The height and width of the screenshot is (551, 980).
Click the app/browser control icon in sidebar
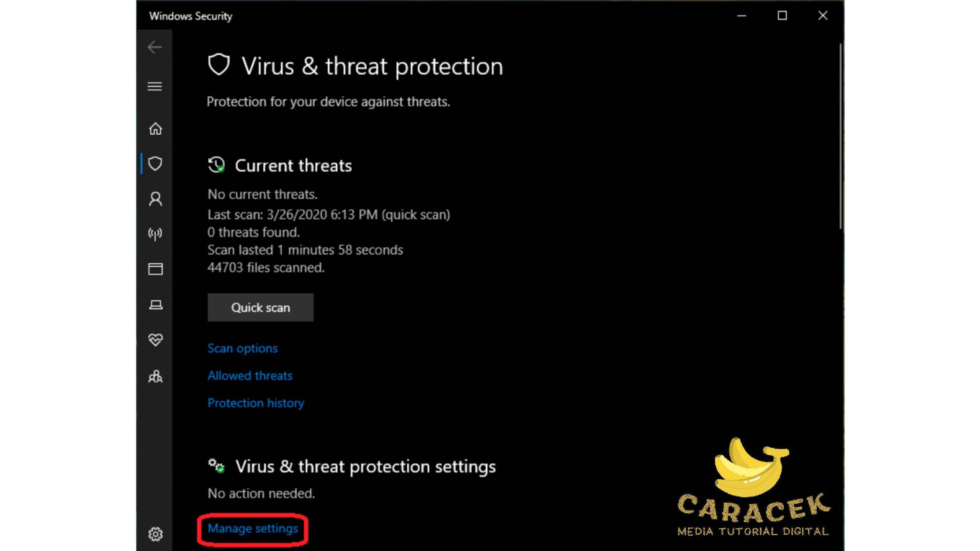click(155, 269)
